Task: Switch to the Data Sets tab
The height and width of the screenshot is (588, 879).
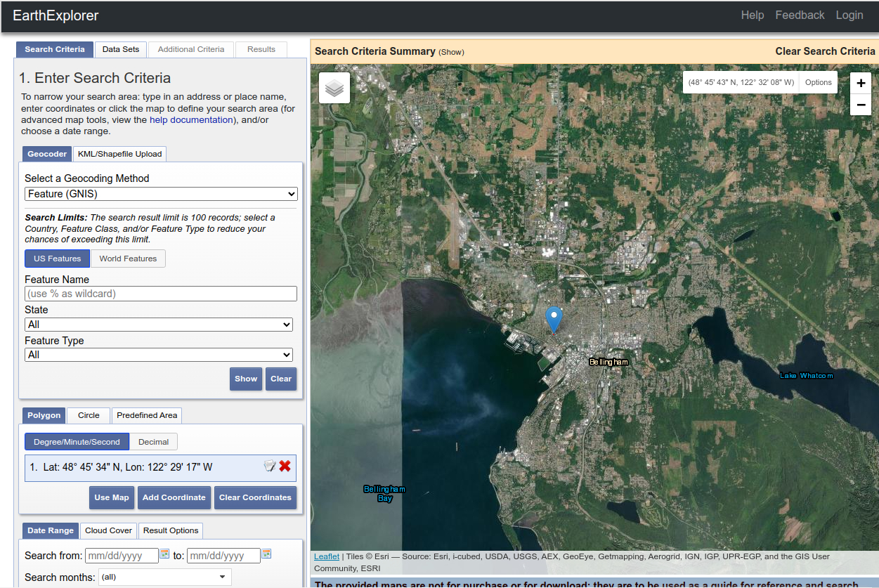Action: click(121, 49)
